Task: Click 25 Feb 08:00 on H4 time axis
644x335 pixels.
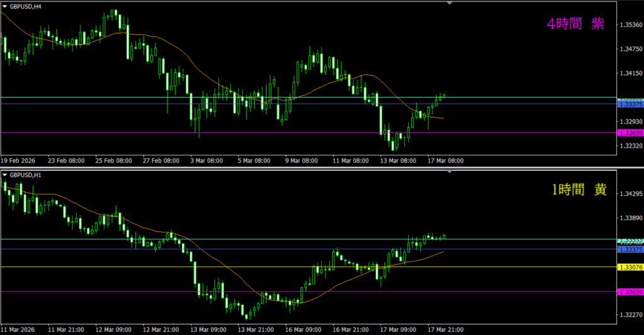Action: point(113,160)
